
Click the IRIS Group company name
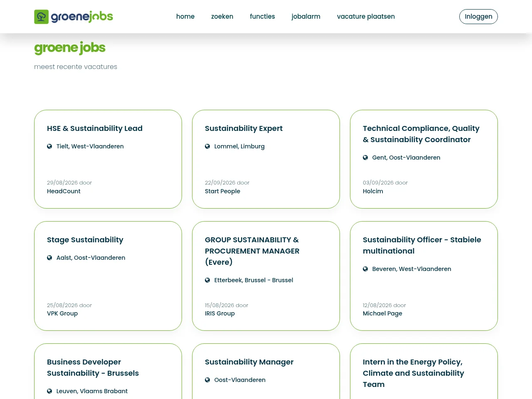tap(220, 313)
